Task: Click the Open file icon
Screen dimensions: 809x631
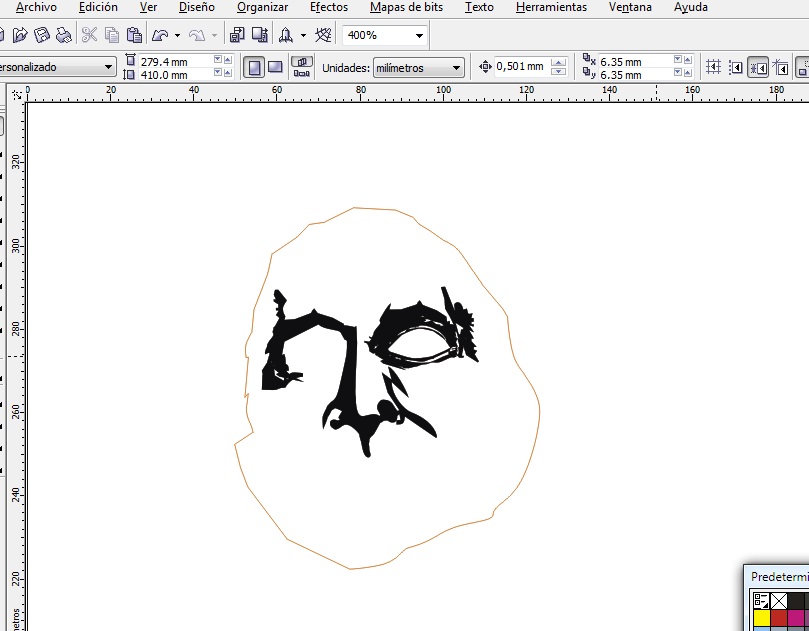Action: pos(20,35)
